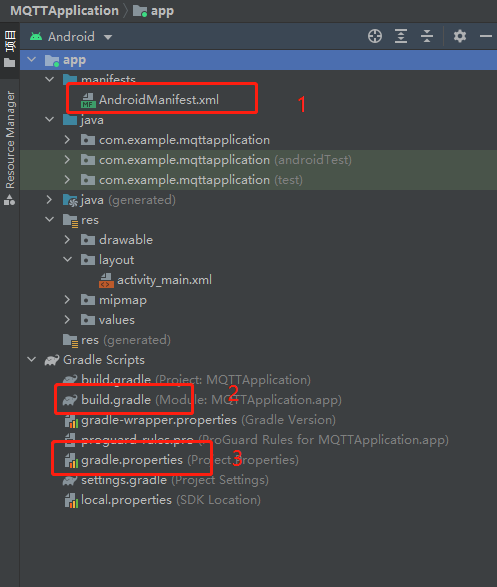Select proguard-rules.pro file
The image size is (497, 587).
(137, 440)
